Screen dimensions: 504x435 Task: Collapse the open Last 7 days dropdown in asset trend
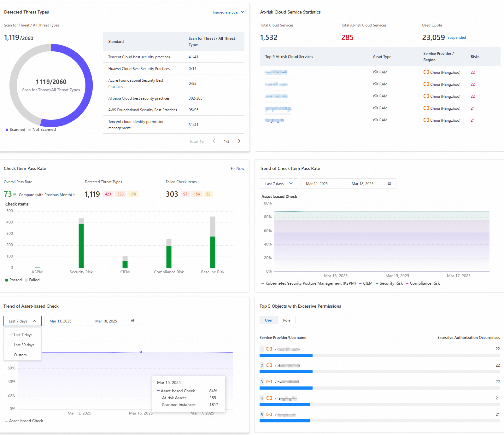click(x=22, y=321)
